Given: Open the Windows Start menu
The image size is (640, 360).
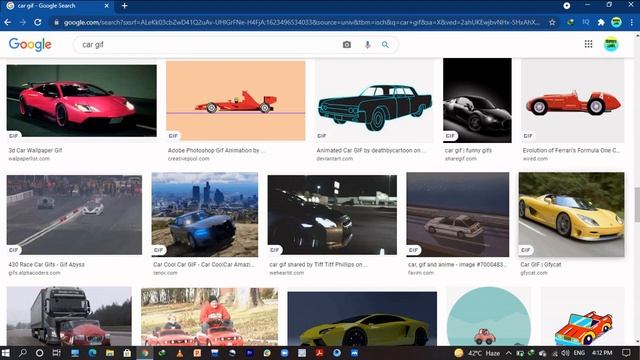Looking at the screenshot, I should (6, 353).
